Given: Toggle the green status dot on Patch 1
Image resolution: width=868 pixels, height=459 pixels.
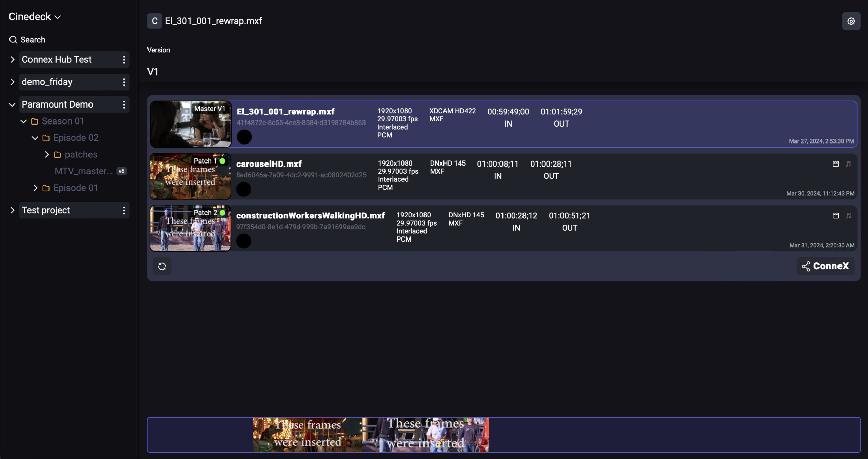Looking at the screenshot, I should pos(222,161).
